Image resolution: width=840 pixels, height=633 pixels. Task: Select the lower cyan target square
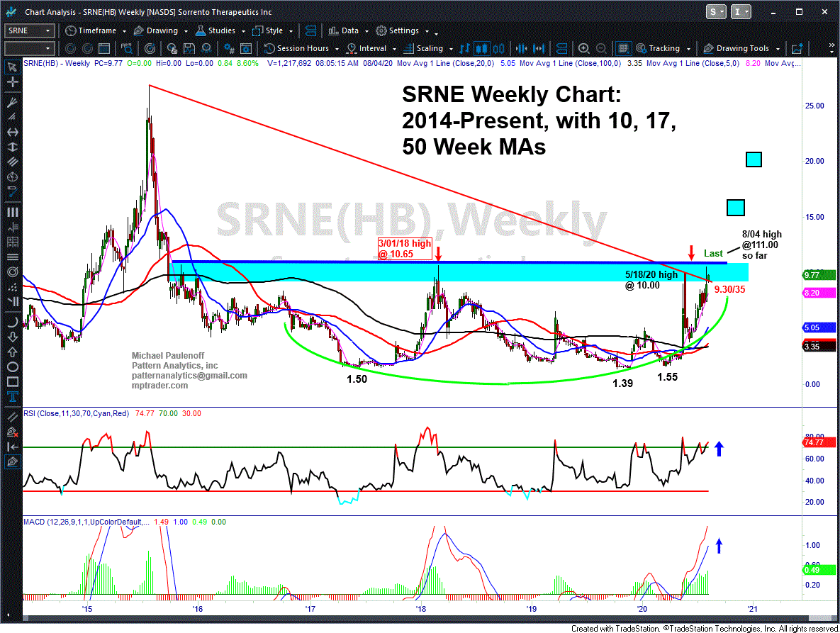736,208
